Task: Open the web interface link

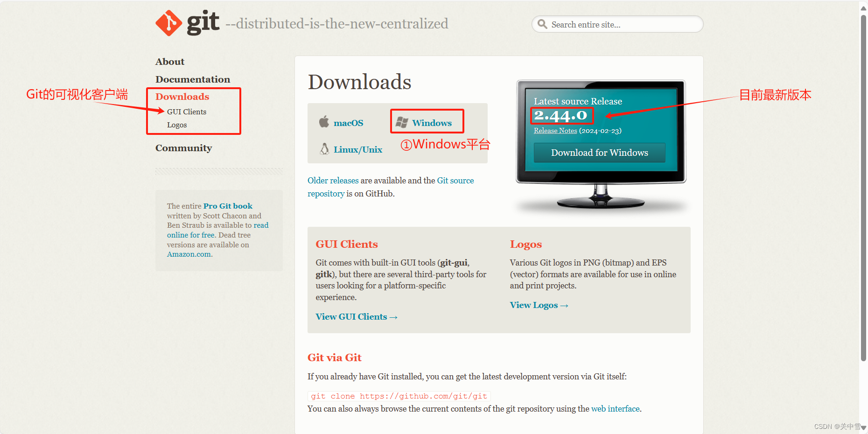Action: pyautogui.click(x=616, y=409)
